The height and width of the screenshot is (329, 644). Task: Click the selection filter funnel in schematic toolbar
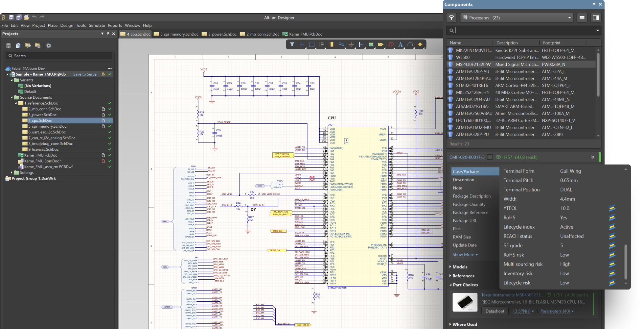click(292, 44)
